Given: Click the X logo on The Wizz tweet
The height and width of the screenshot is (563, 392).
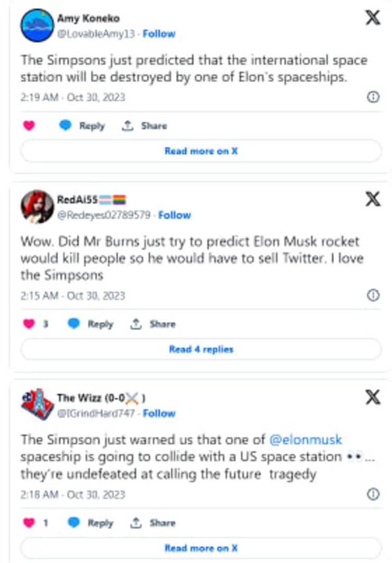Looking at the screenshot, I should click(x=373, y=398).
